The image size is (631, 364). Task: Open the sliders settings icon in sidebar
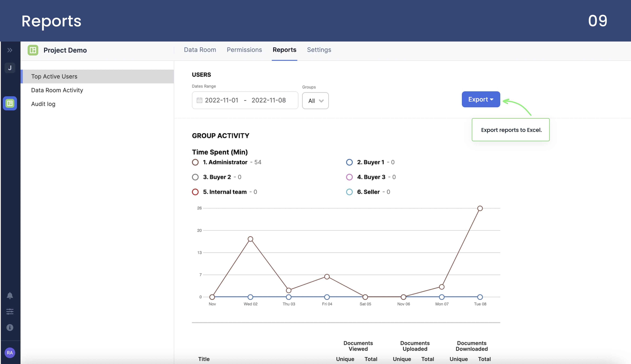click(10, 312)
